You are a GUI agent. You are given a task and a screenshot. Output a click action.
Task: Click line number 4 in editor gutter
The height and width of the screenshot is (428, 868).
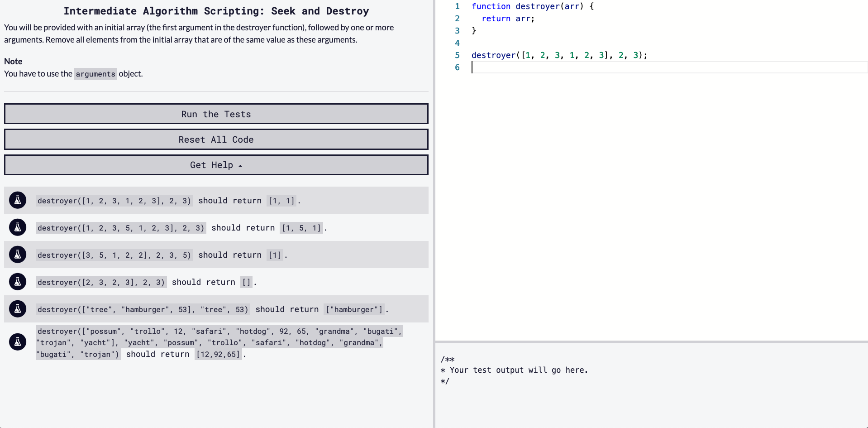click(x=457, y=43)
